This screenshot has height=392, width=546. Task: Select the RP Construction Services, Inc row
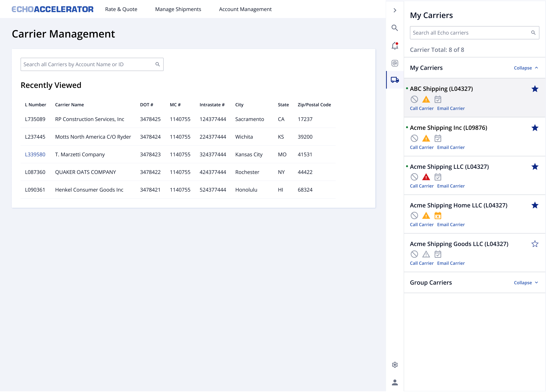178,119
